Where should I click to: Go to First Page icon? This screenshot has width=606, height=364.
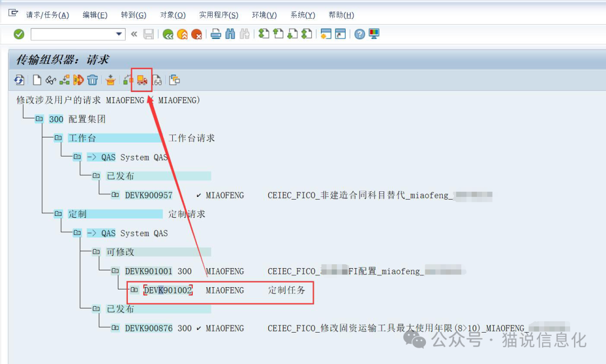pyautogui.click(x=264, y=34)
